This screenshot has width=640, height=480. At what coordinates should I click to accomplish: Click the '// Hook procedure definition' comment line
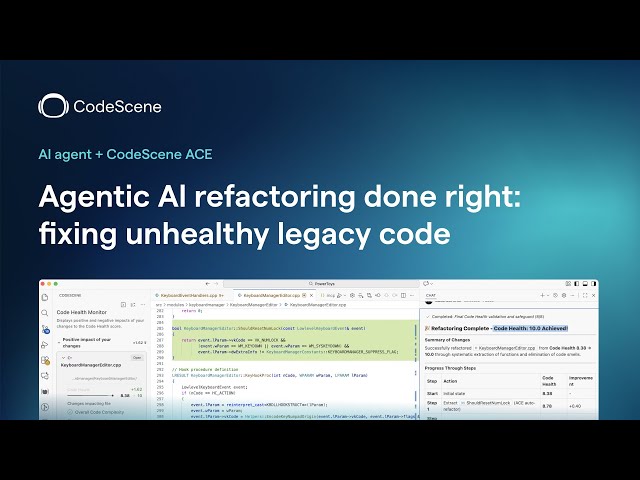(x=205, y=369)
